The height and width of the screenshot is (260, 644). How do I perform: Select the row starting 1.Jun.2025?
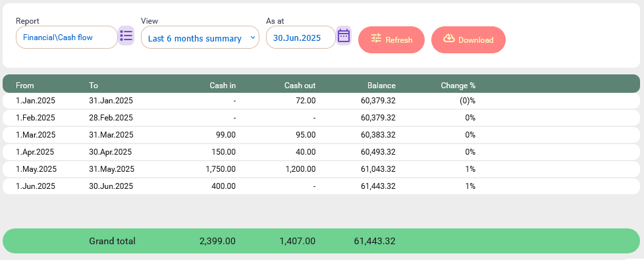pyautogui.click(x=321, y=186)
